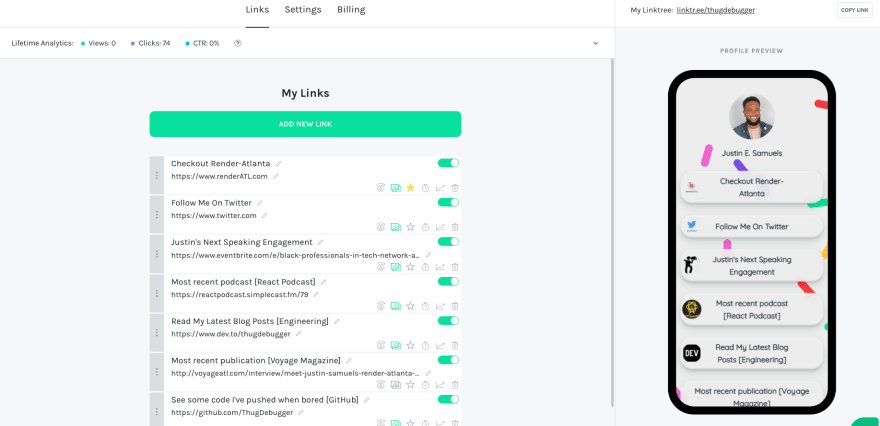Open the Billing tab
The width and height of the screenshot is (880, 426).
(x=351, y=10)
